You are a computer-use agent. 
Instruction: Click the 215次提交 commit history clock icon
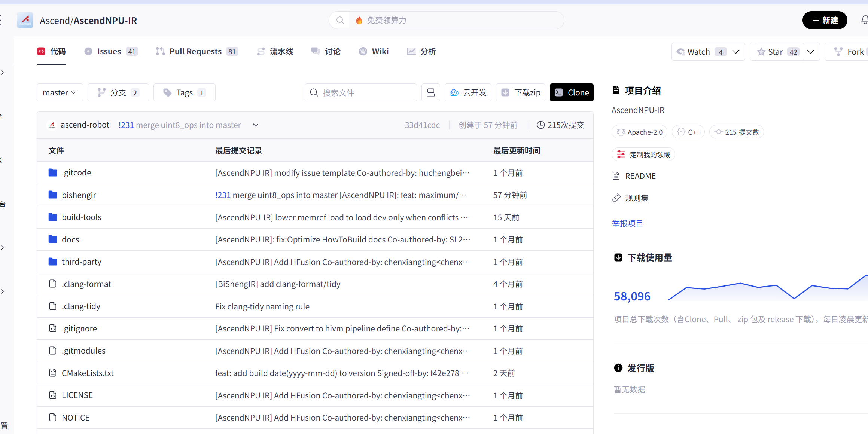click(540, 125)
